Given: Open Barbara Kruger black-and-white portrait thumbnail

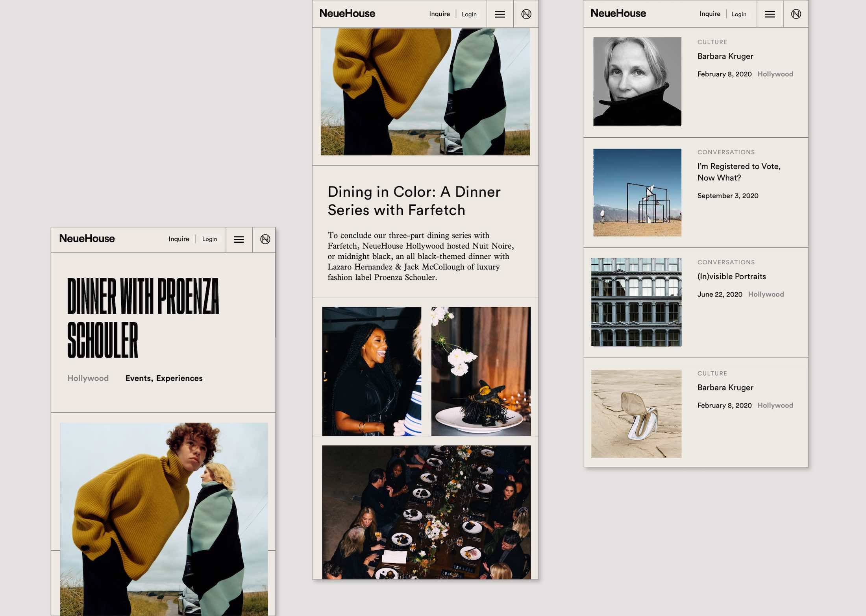Looking at the screenshot, I should pyautogui.click(x=637, y=82).
